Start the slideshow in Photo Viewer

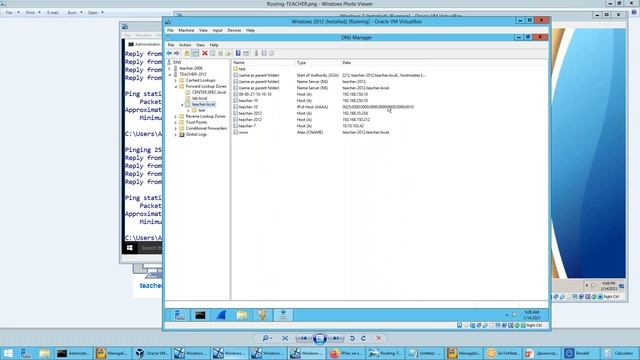pos(320,338)
